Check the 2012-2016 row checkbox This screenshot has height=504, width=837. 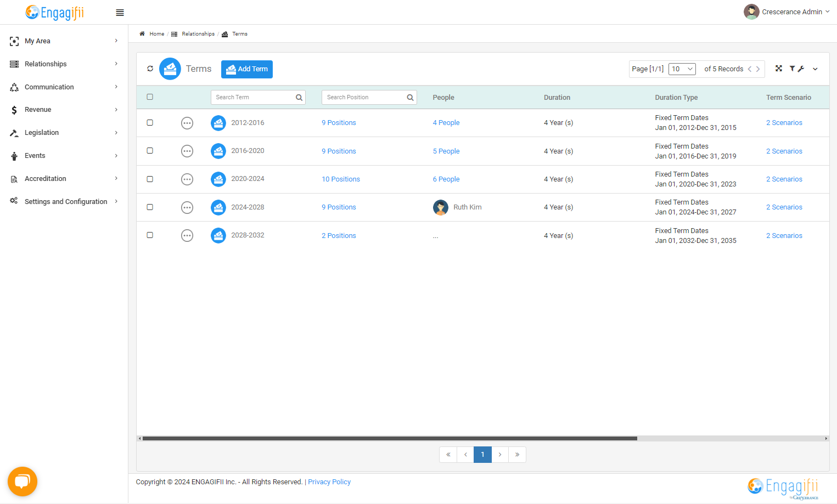[150, 123]
